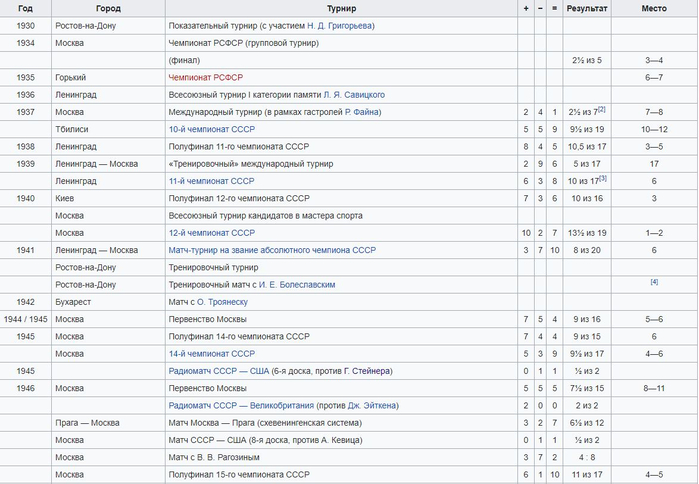Open 11-й чемпионат СССР link
The image size is (699, 484).
click(x=211, y=181)
